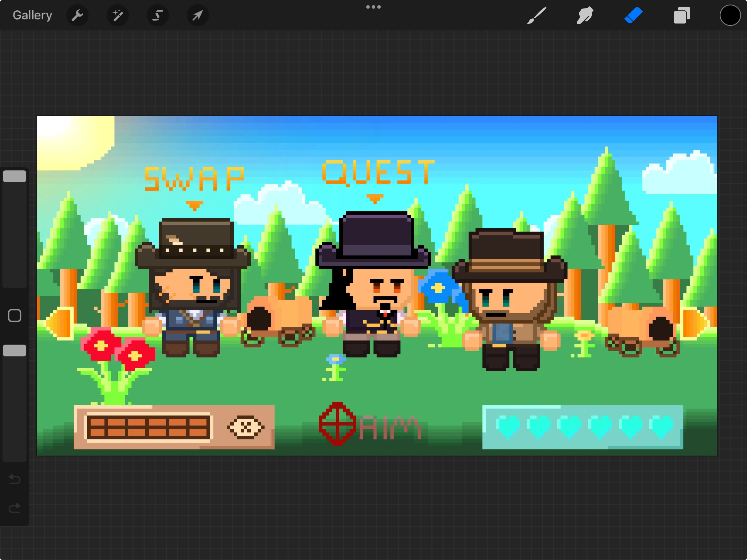The width and height of the screenshot is (747, 560).
Task: Open the Actions wrench menu
Action: pyautogui.click(x=77, y=15)
